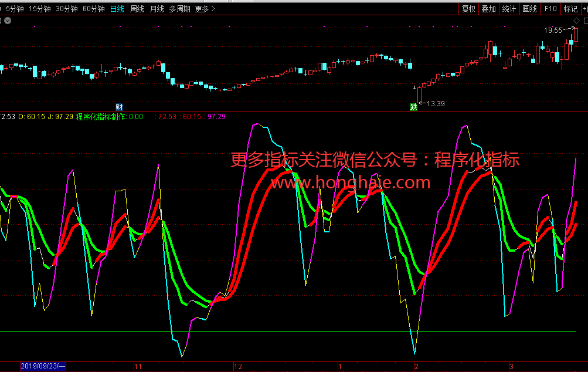Click the 财 financial marker icon
The height and width of the screenshot is (372, 588).
120,107
